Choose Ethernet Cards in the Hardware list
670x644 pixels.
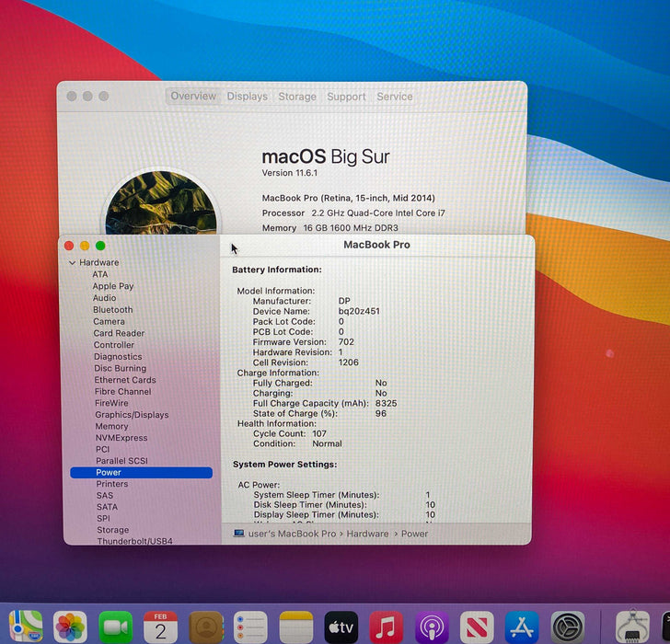(x=125, y=380)
